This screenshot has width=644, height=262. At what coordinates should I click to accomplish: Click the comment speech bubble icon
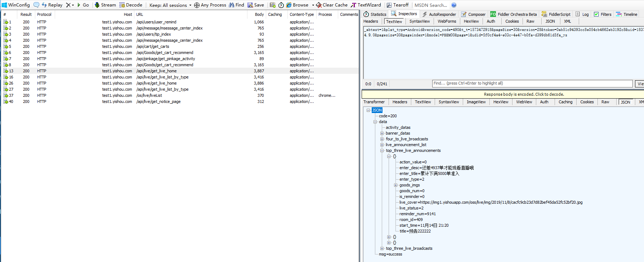36,5
